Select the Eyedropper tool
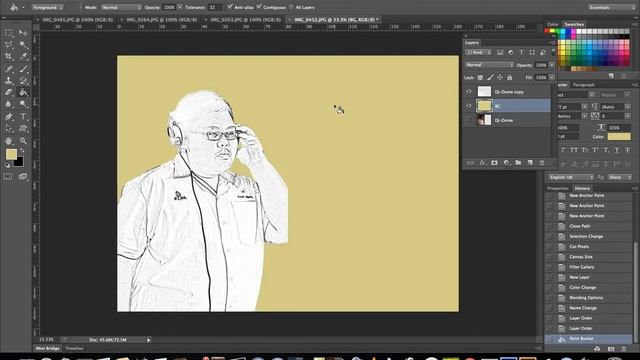Image resolution: width=640 pixels, height=360 pixels. (23, 56)
